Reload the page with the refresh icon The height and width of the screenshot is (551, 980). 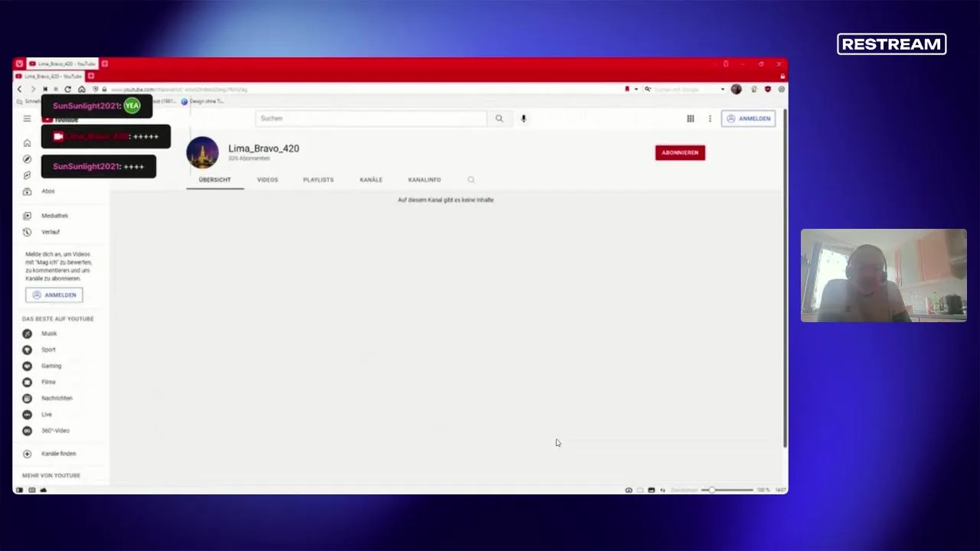67,90
